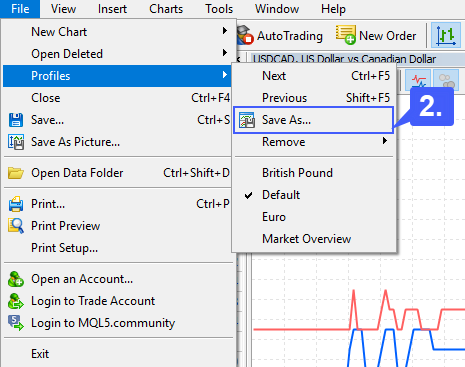Image resolution: width=465 pixels, height=367 pixels.
Task: Click the Login to MQL5.community icon
Action: pyautogui.click(x=16, y=323)
